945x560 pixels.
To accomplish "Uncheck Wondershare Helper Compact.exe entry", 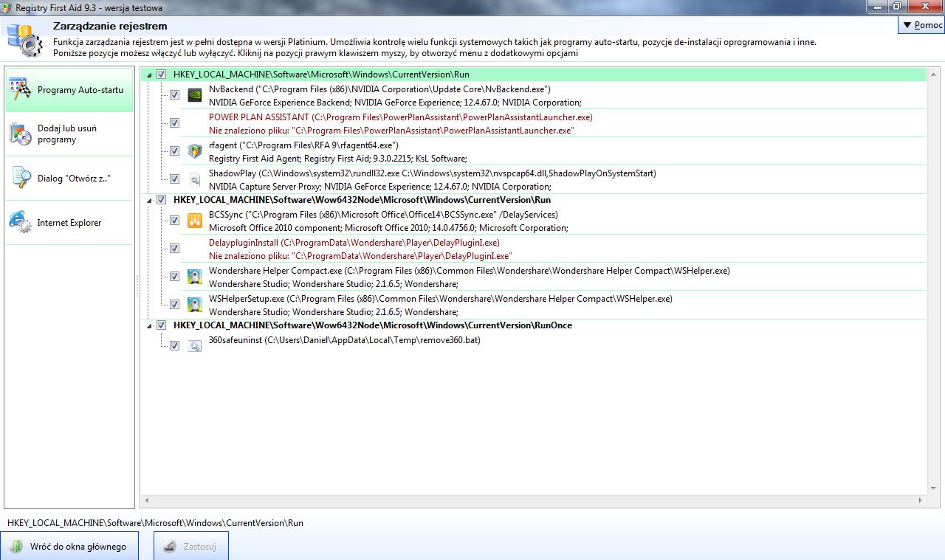I will coord(174,277).
